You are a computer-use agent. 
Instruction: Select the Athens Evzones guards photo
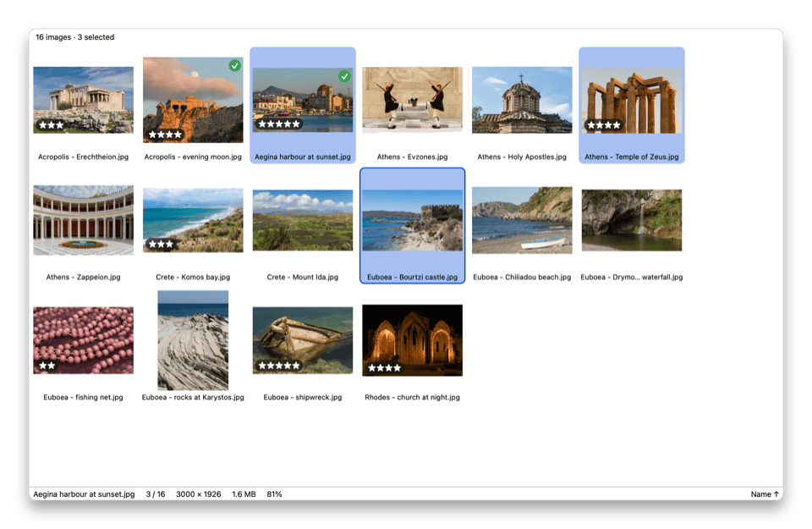(x=412, y=100)
